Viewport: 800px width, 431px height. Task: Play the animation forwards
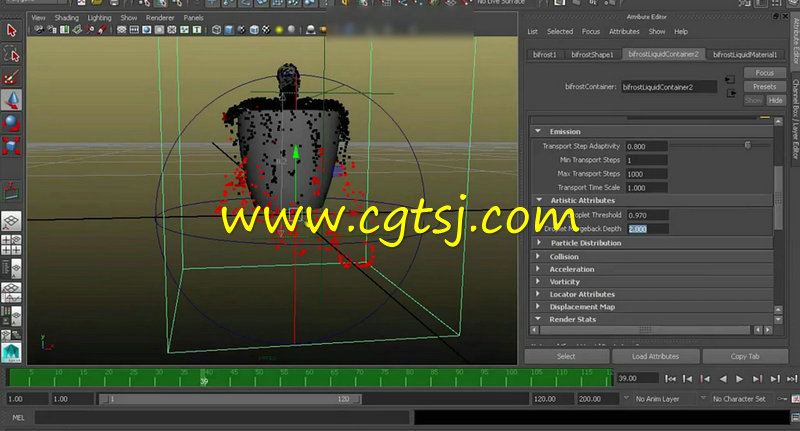pos(739,378)
